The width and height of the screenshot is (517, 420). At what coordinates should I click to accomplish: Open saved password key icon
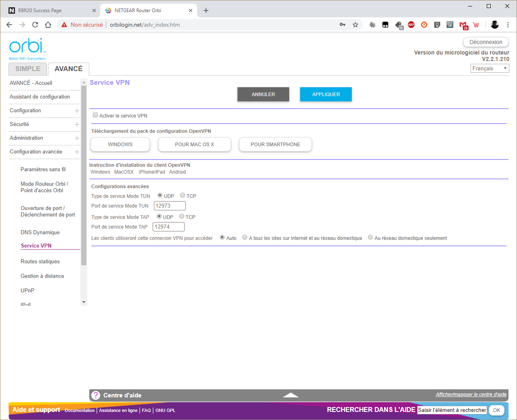343,25
